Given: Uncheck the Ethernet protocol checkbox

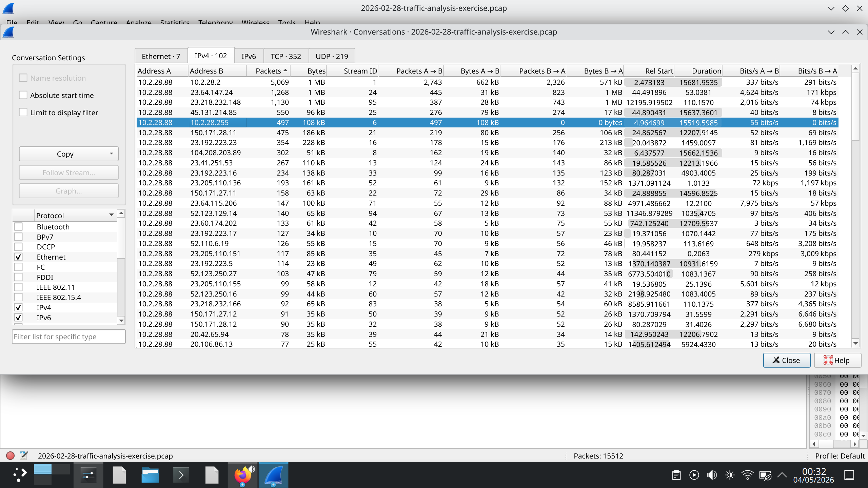Looking at the screenshot, I should pos(18,257).
